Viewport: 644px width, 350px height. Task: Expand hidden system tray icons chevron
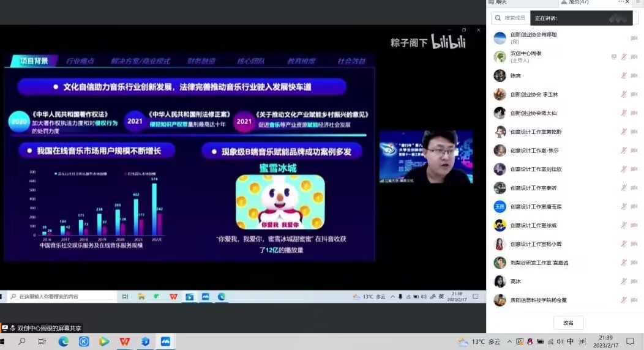tap(509, 341)
